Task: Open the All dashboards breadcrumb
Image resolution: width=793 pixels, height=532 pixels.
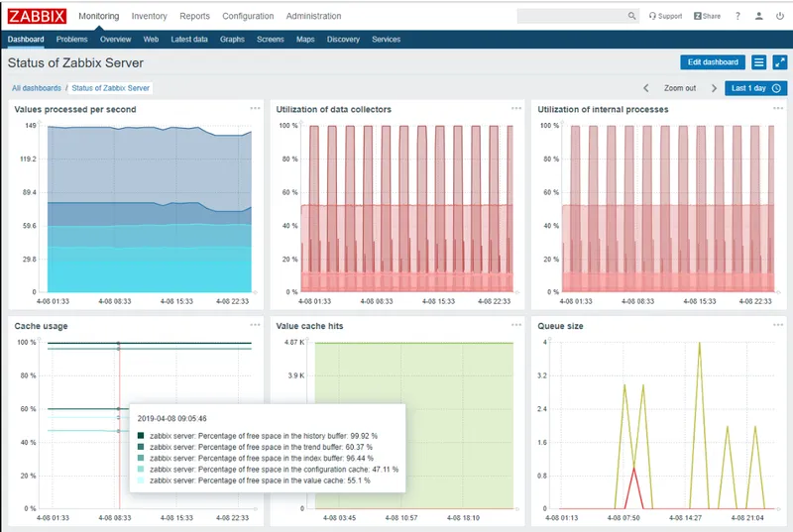Action: point(37,88)
